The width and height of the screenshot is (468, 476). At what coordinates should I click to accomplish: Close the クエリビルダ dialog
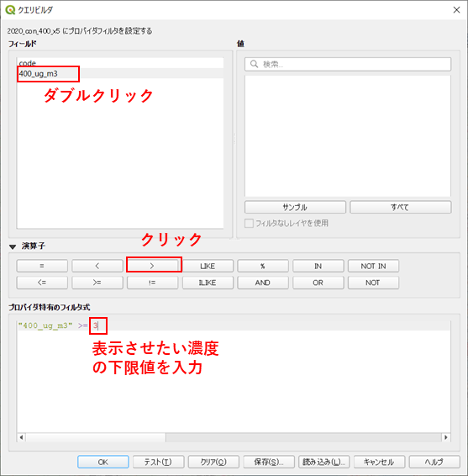coord(456,10)
